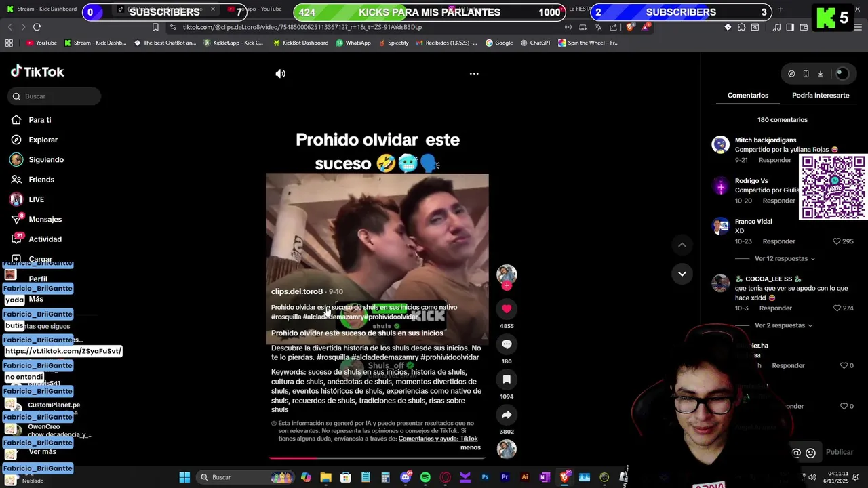Go to the next video with down arrow
Image resolution: width=868 pixels, height=488 pixels.
tap(682, 274)
